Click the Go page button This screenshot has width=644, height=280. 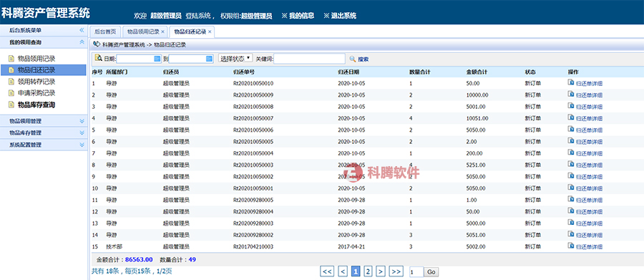point(431,272)
